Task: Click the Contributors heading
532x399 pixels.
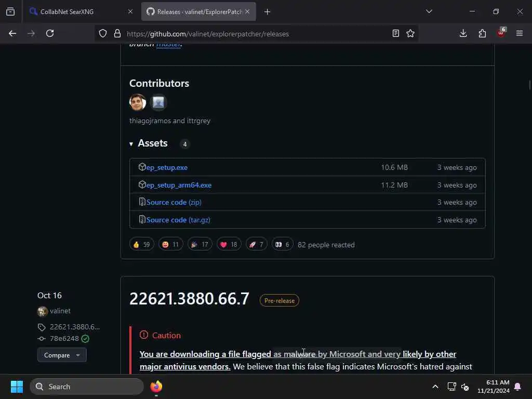Action: (x=159, y=83)
